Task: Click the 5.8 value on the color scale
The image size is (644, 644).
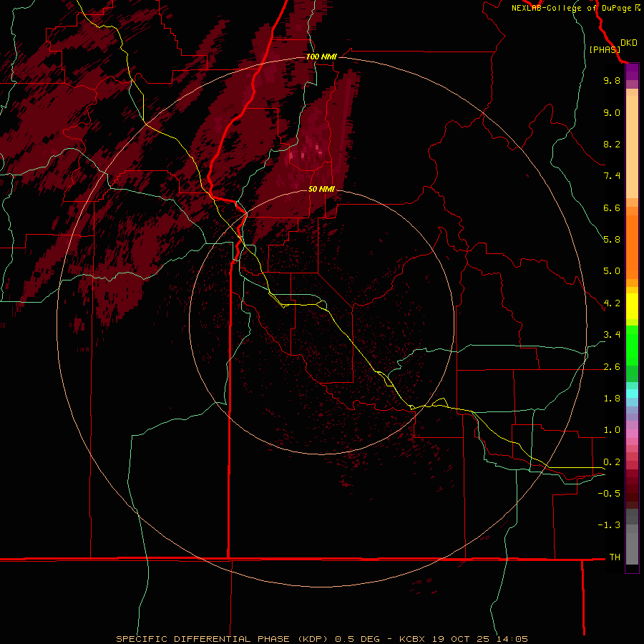Action: point(612,240)
